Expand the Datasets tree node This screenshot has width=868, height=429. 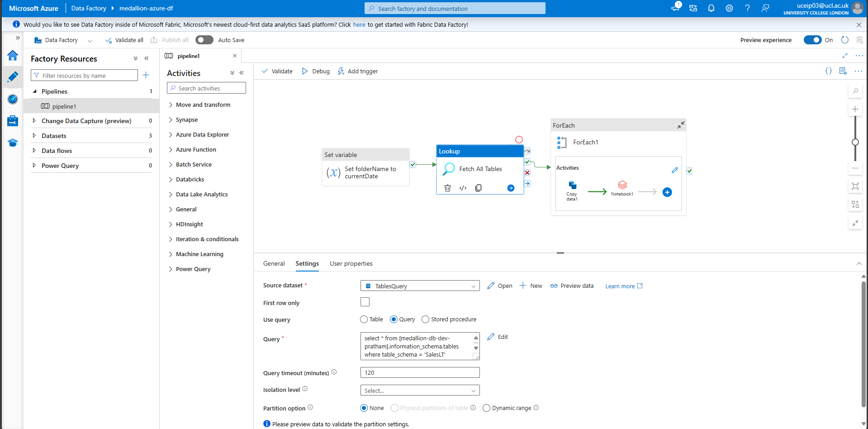click(34, 136)
